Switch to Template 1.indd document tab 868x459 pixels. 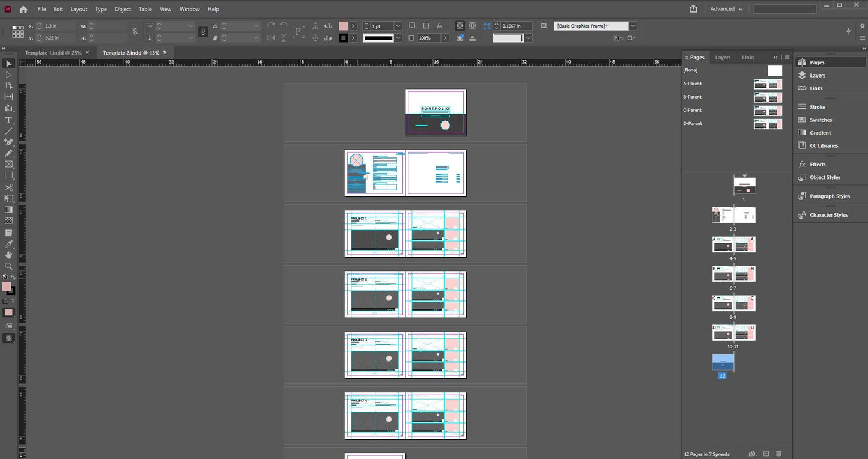coord(53,53)
